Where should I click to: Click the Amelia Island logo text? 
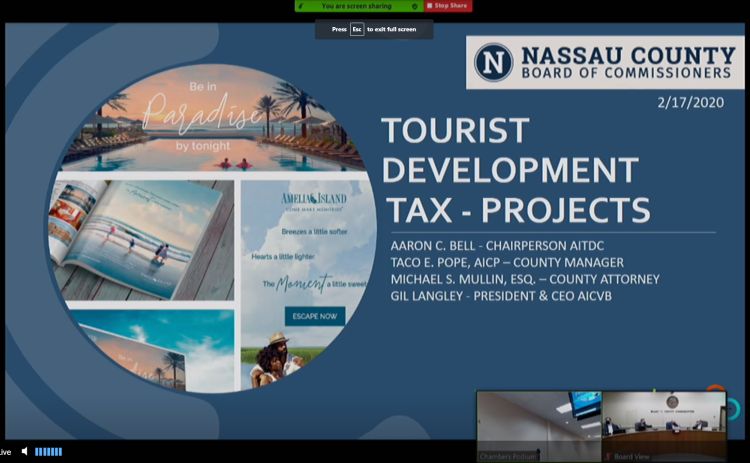coord(314,198)
